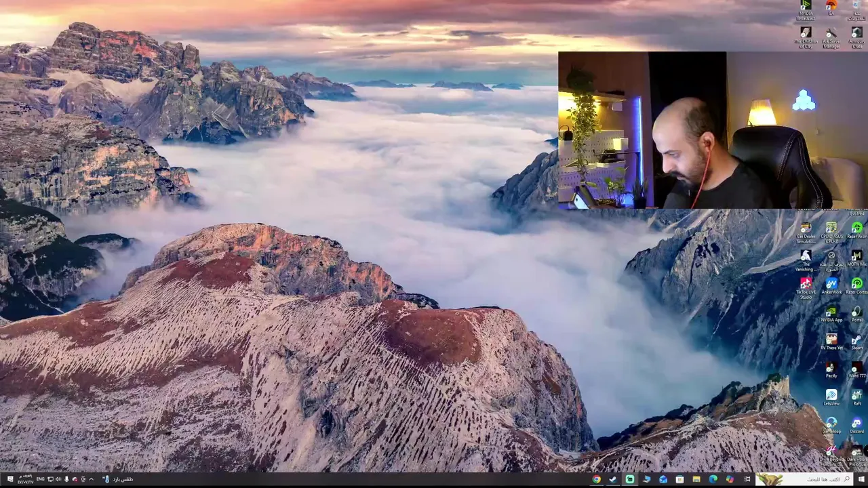Expand the hidden tray icons chevron
Viewport: 868px width, 488px height.
click(92, 479)
